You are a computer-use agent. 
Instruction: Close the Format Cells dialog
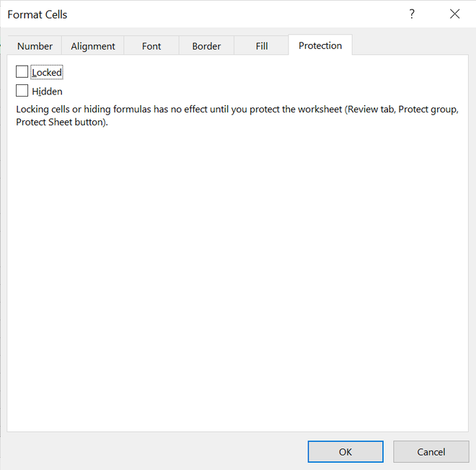(454, 14)
